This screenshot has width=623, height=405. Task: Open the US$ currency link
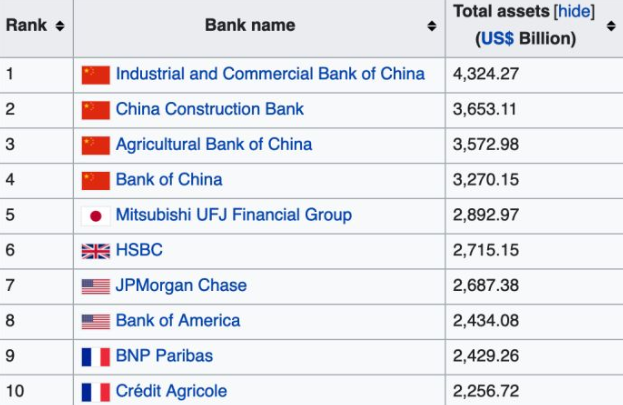coord(498,39)
